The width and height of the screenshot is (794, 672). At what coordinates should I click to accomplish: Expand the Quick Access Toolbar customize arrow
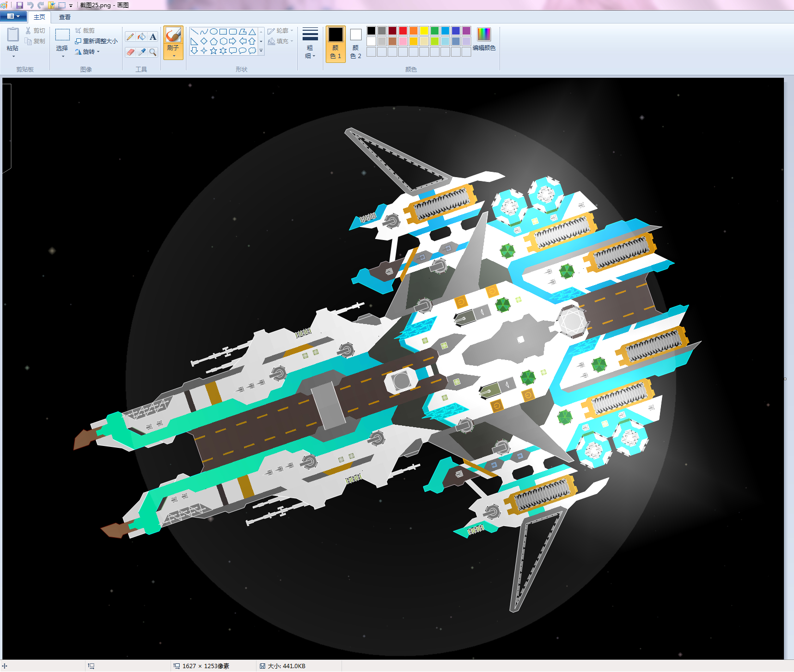pos(71,6)
